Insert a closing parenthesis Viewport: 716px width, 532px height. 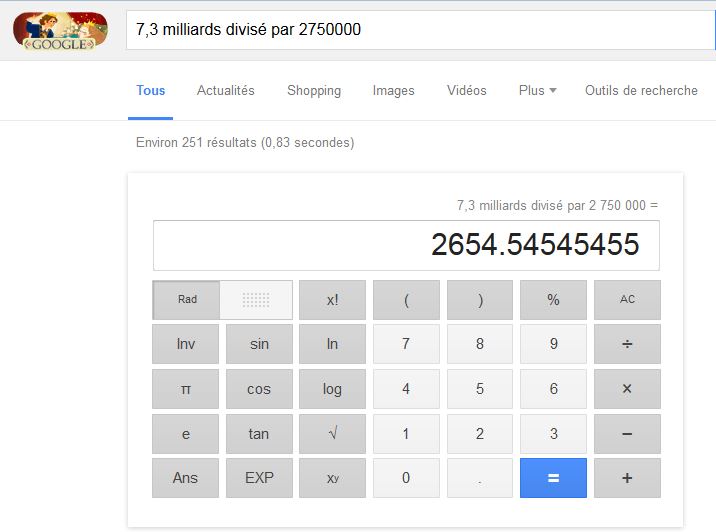pyautogui.click(x=480, y=300)
